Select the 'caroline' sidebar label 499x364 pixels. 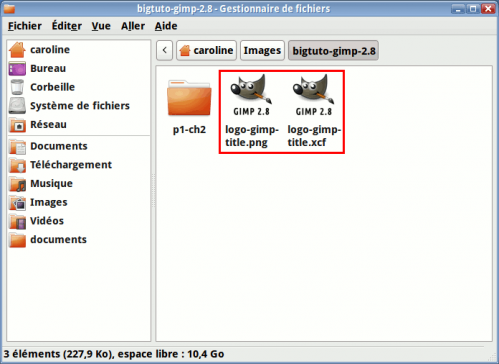pyautogui.click(x=50, y=50)
